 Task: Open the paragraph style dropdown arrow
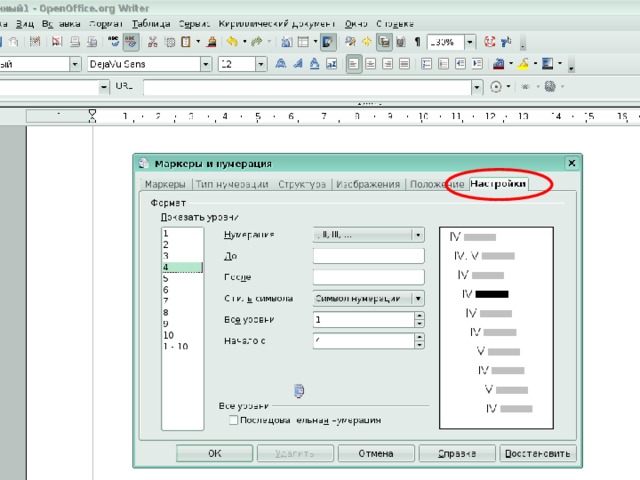pyautogui.click(x=75, y=64)
